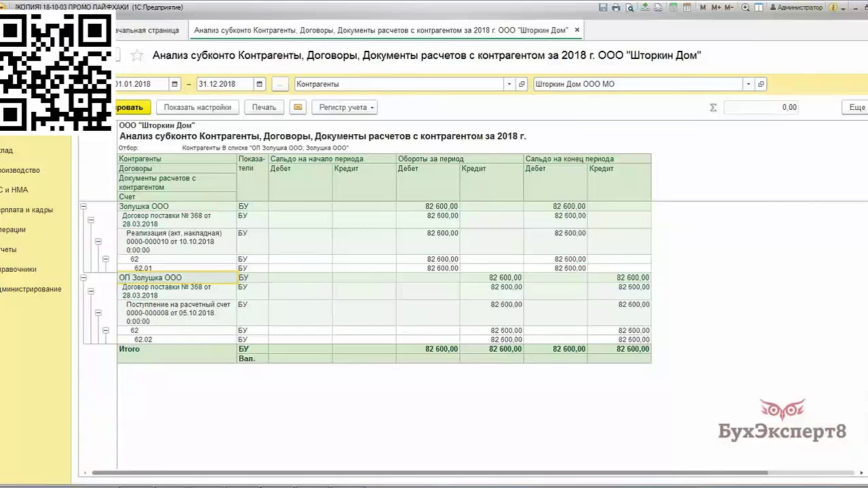
Task: Click the ellipsis period selection button
Action: [279, 84]
